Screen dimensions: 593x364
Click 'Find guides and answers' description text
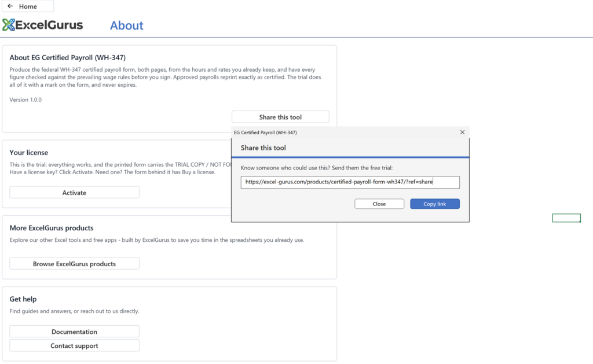tap(74, 311)
